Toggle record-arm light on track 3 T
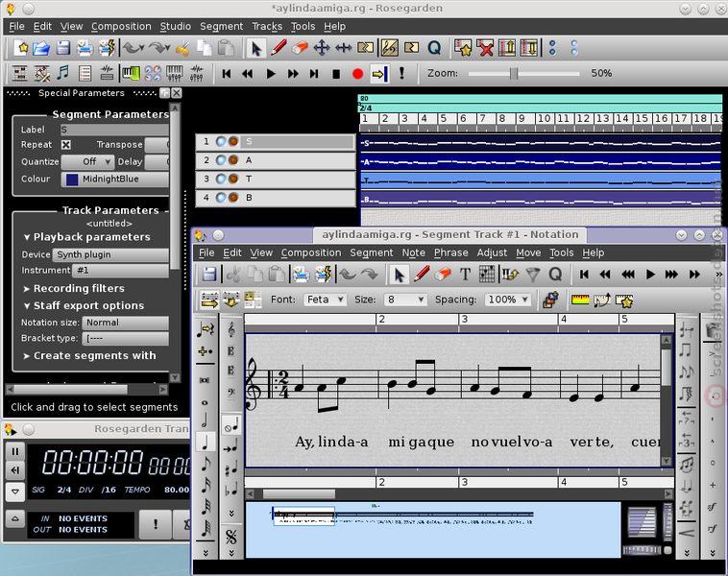Image resolution: width=728 pixels, height=576 pixels. pyautogui.click(x=233, y=179)
